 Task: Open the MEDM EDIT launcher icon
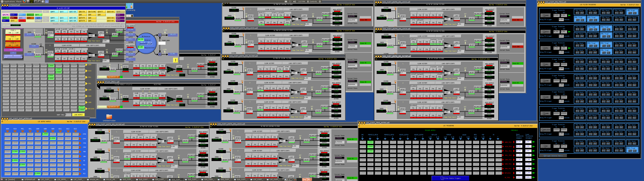[x=32, y=2]
